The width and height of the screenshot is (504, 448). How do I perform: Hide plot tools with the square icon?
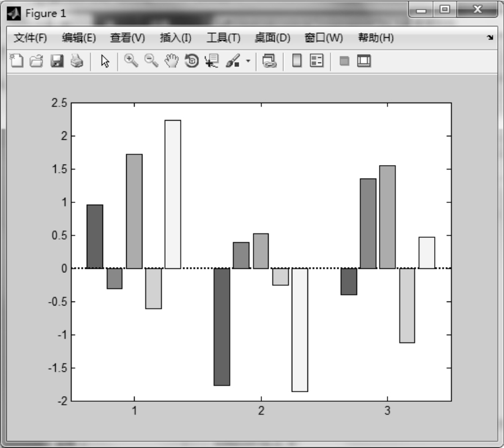pos(344,61)
